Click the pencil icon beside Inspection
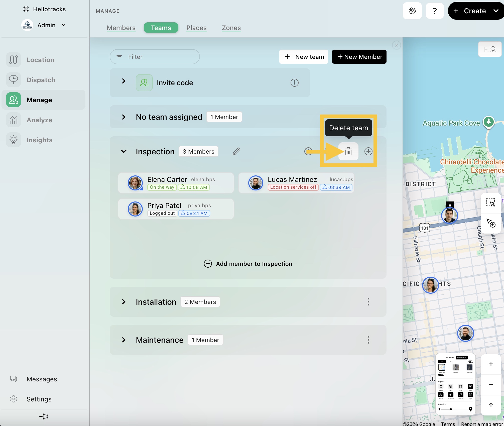The width and height of the screenshot is (504, 426). click(236, 151)
